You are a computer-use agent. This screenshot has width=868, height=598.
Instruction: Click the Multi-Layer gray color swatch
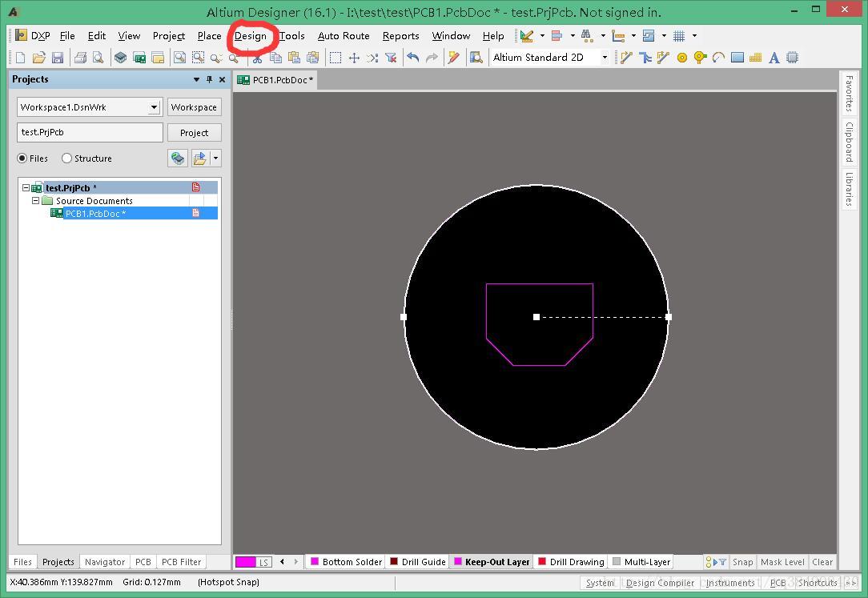pyautogui.click(x=617, y=561)
